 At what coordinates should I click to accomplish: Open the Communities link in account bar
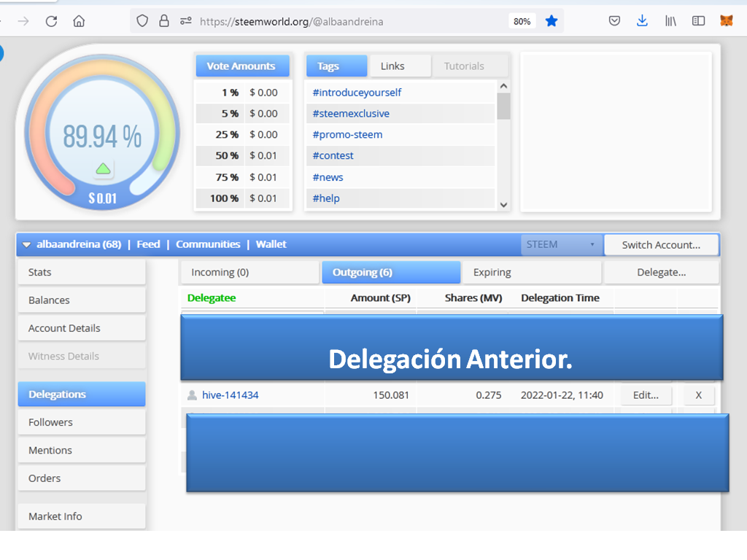click(208, 244)
